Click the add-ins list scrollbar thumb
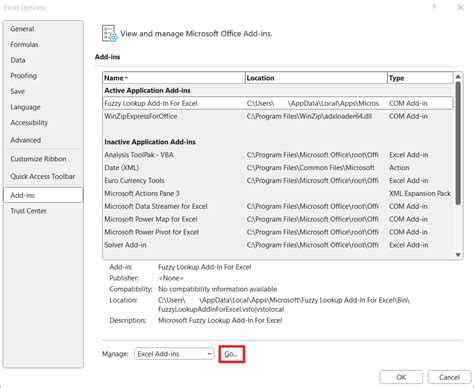474x388 pixels. point(458,143)
